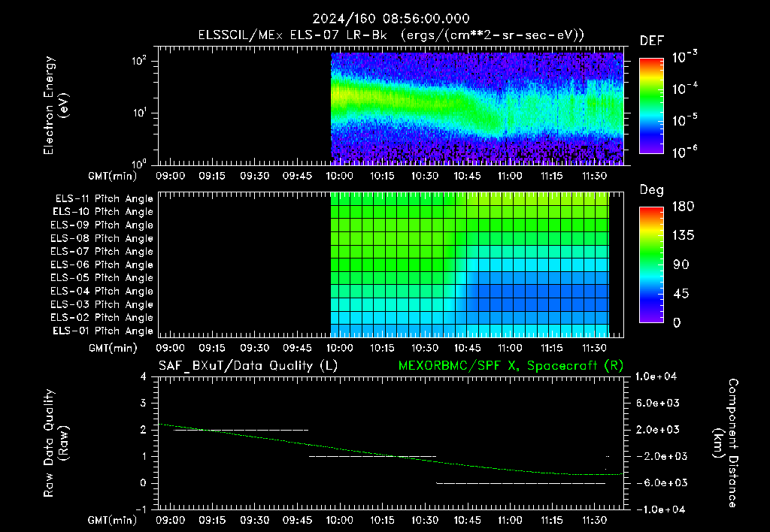Click the 45 value on Deg scale
This screenshot has height=532, width=770.
point(681,294)
